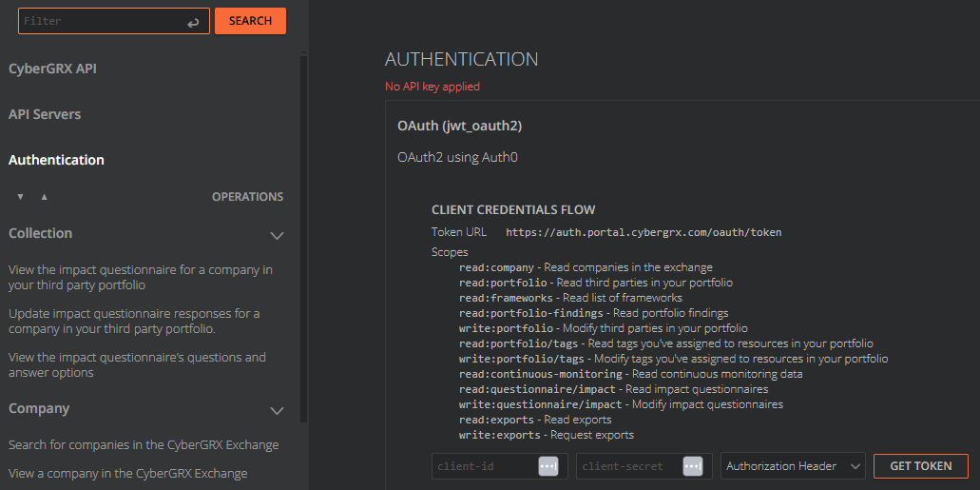Select Authentication in the sidebar
980x490 pixels.
[56, 160]
